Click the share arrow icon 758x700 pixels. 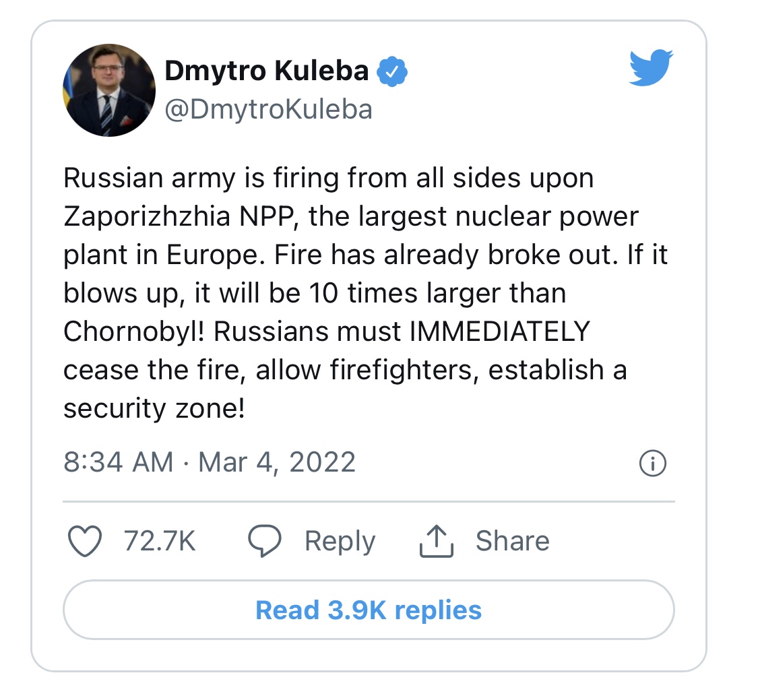437,542
